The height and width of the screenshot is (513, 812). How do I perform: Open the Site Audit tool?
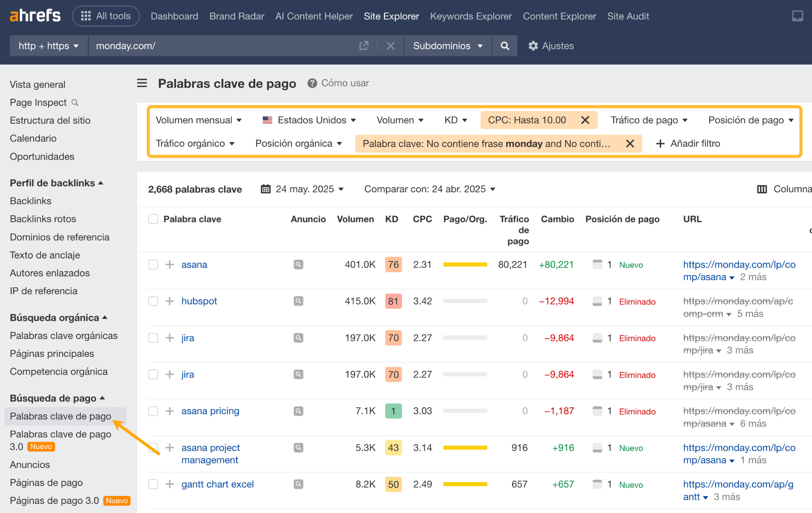pos(628,16)
